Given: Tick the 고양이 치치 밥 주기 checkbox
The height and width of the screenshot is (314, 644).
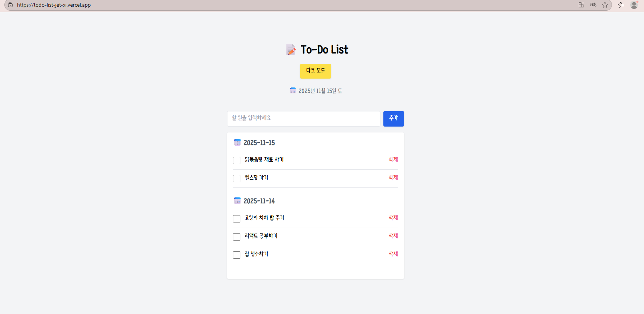Looking at the screenshot, I should [237, 219].
